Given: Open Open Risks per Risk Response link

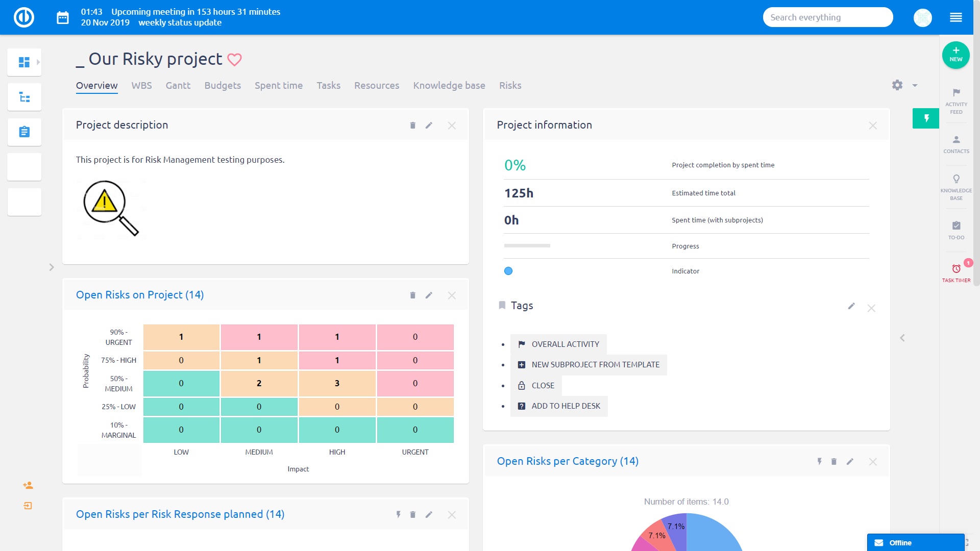Looking at the screenshot, I should click(x=180, y=514).
